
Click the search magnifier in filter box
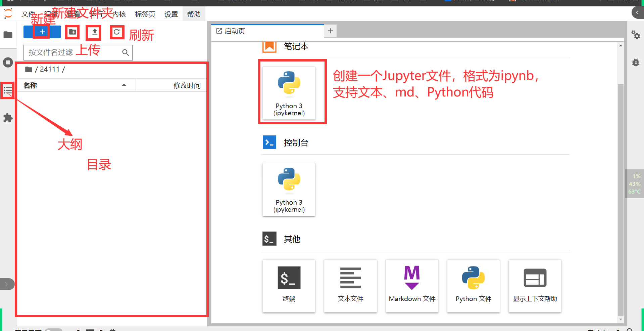(126, 52)
